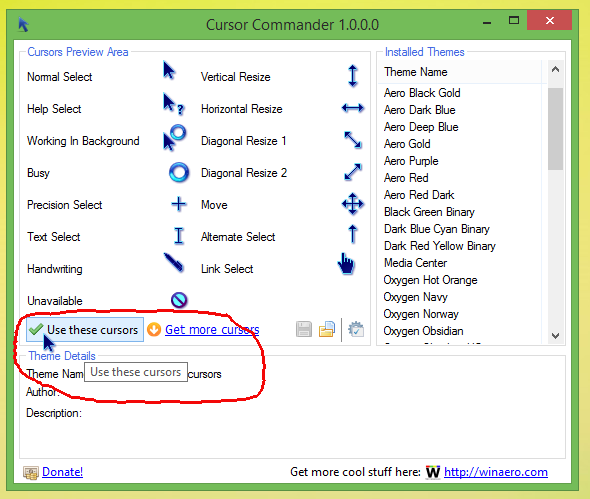The height and width of the screenshot is (499, 590).
Task: Click the Help Select cursor preview icon
Action: coord(173,103)
